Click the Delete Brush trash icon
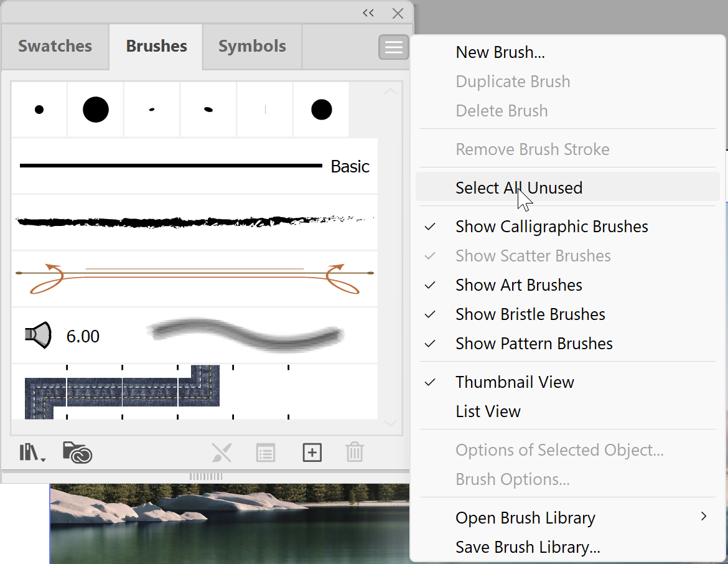728x564 pixels. click(x=354, y=451)
